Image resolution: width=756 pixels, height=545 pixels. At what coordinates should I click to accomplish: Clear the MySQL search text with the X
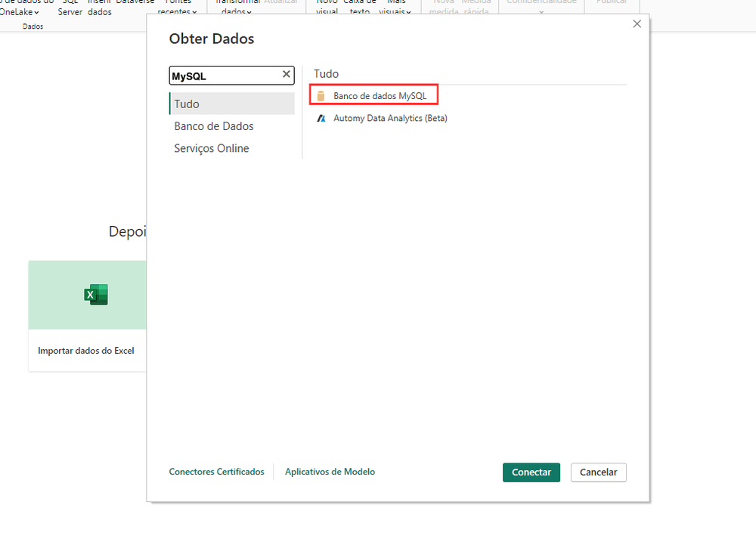pyautogui.click(x=285, y=75)
